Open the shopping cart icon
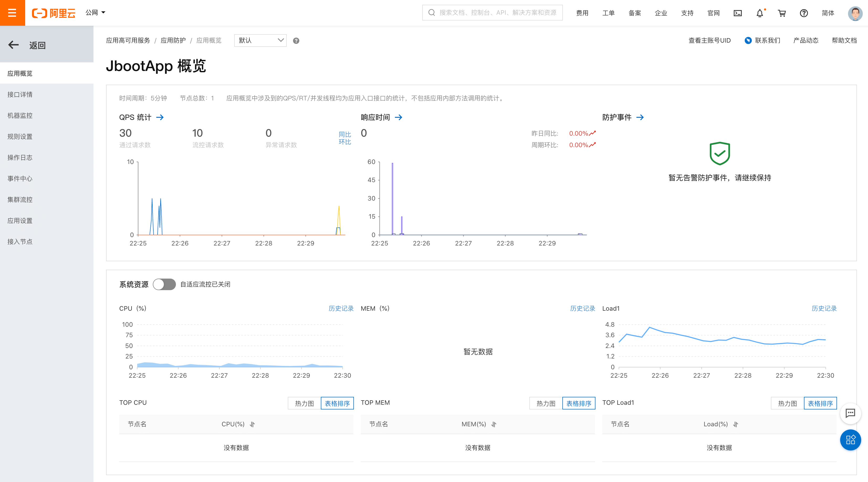 [782, 13]
